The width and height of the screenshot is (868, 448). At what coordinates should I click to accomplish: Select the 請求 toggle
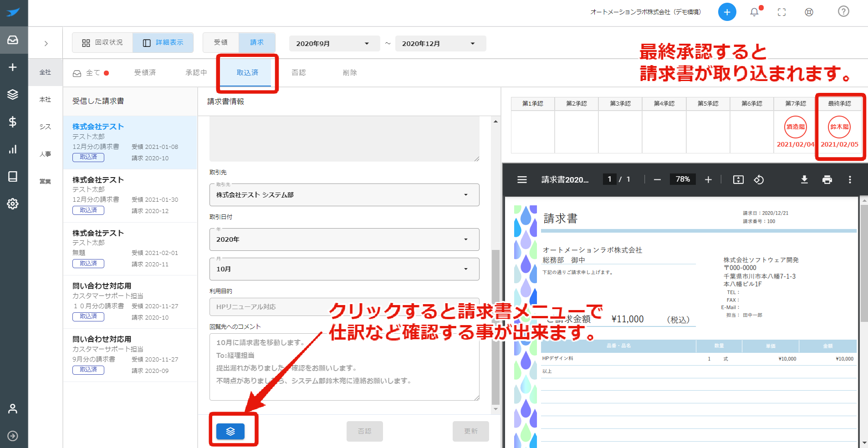click(257, 42)
